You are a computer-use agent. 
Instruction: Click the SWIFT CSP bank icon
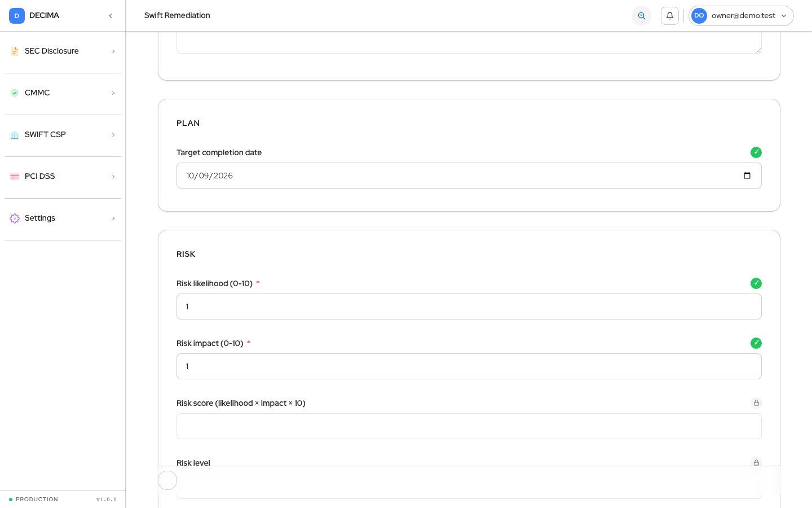[15, 135]
